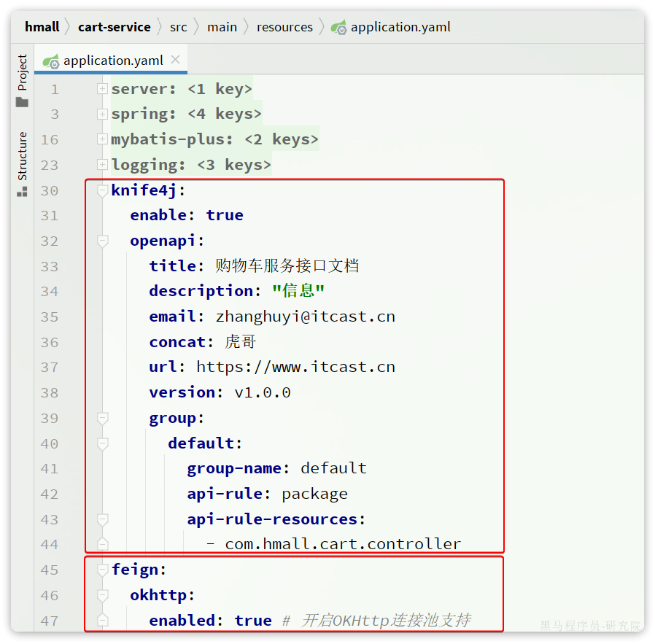This screenshot has width=655, height=644.
Task: Open the Project tool window
Action: click(22, 79)
